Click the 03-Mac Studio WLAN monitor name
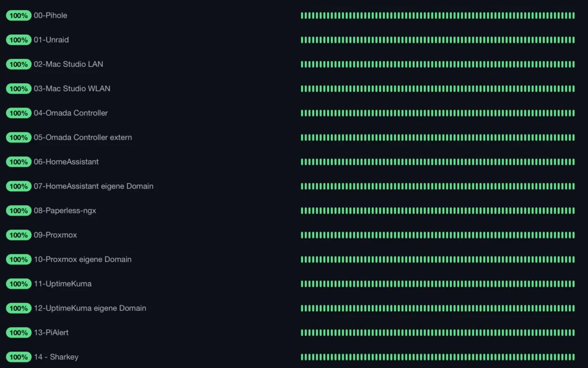Viewport: 588px width, 368px height. coord(72,89)
